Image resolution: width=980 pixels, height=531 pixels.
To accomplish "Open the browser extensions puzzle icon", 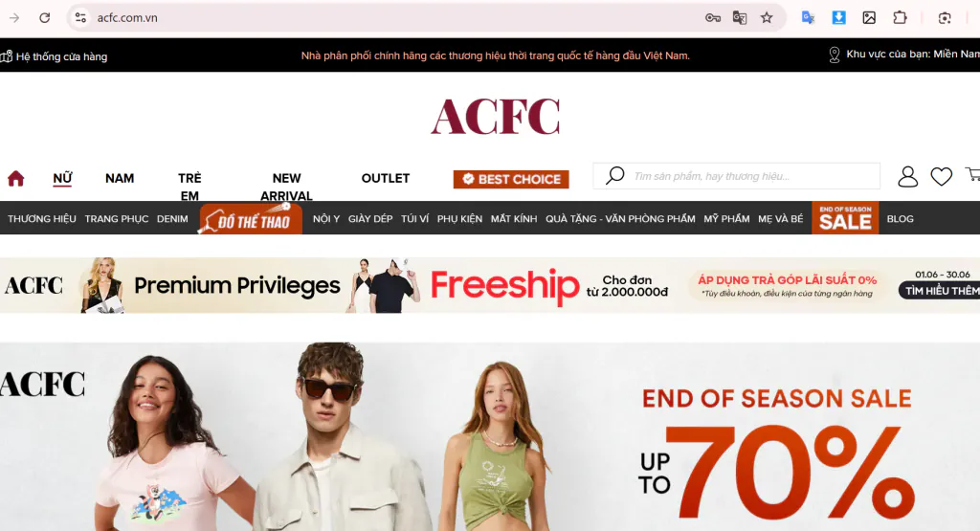I will coord(900,17).
